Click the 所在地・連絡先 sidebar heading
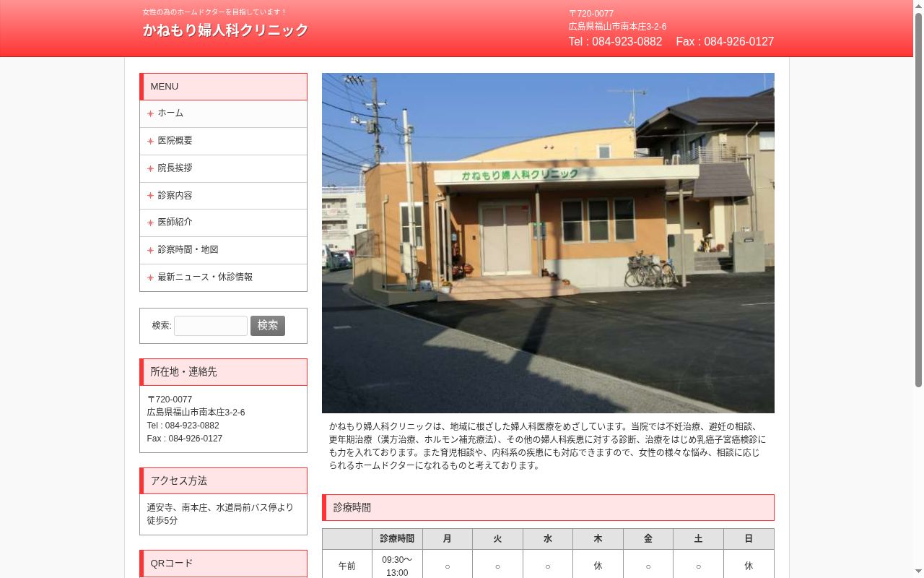 [x=223, y=372]
